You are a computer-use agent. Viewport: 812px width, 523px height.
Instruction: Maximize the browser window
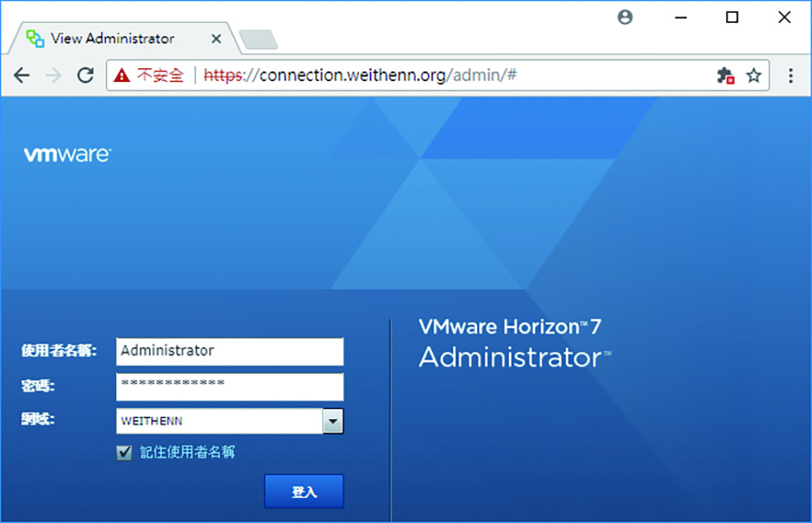pos(732,17)
